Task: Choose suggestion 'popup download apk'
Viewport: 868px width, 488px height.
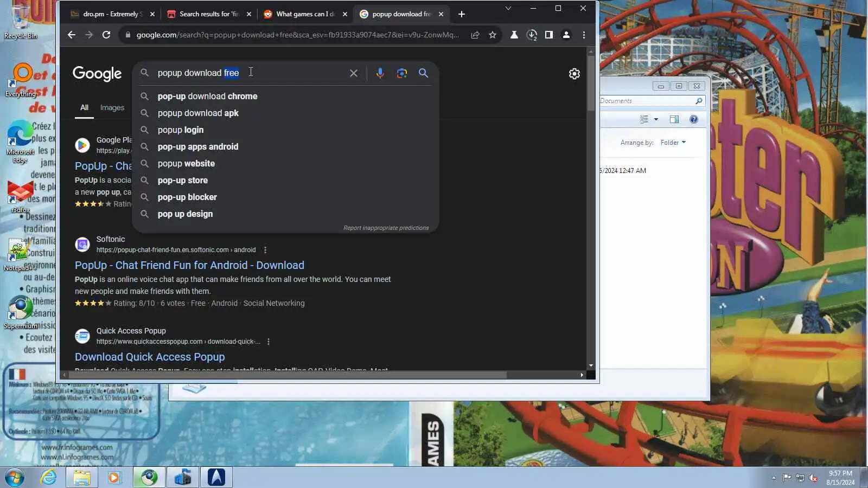Action: click(285, 113)
